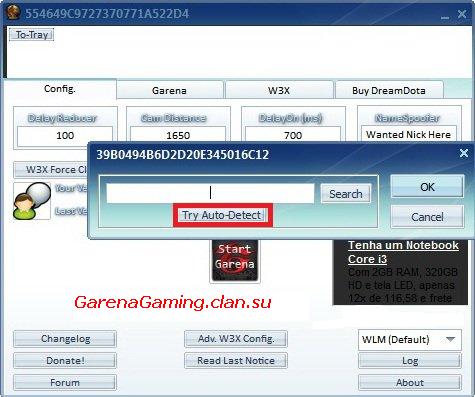Click the GarenaGaming.clan.su text

173,302
